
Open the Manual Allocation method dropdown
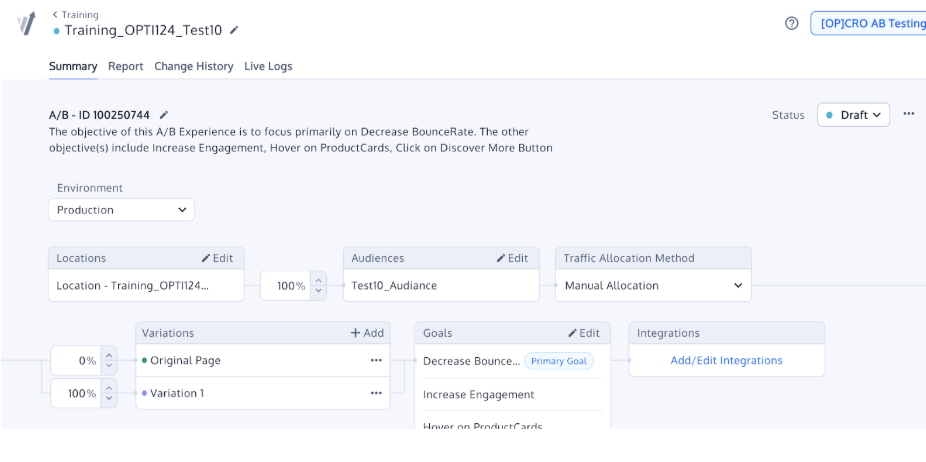(653, 285)
